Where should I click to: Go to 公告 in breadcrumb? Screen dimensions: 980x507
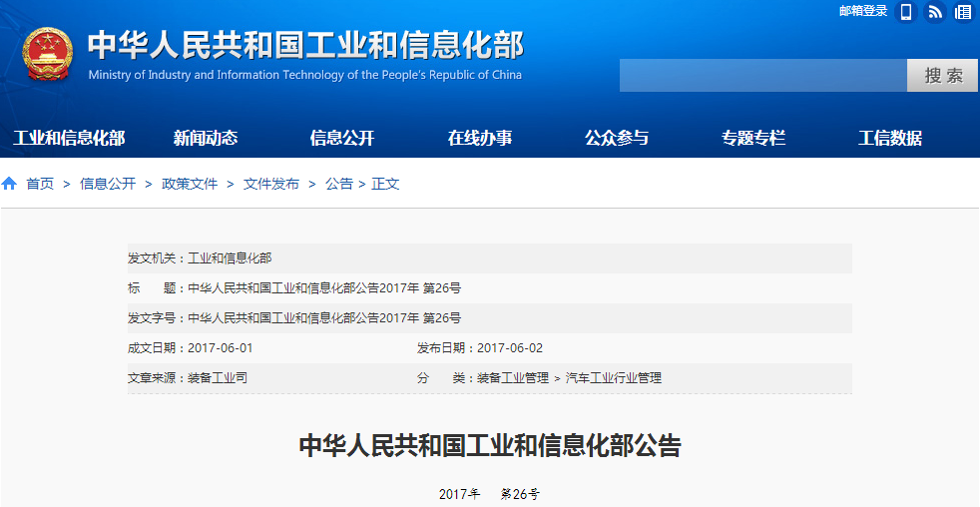(339, 184)
